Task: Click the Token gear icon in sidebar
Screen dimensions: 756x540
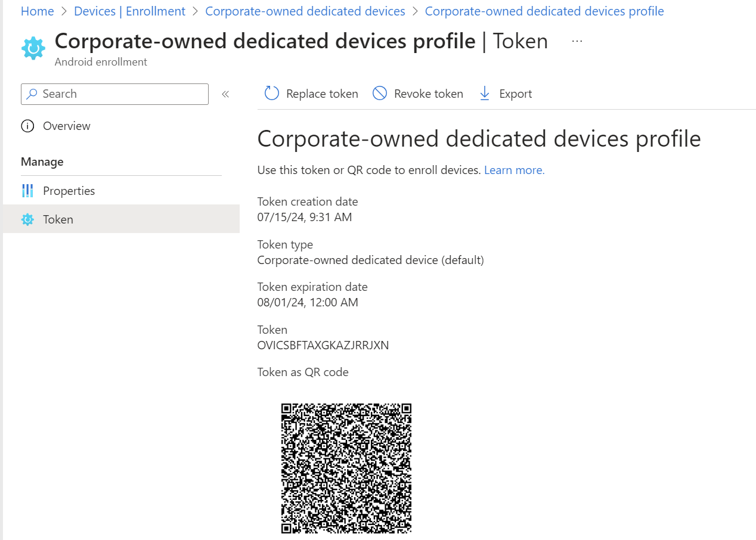Action: tap(27, 219)
